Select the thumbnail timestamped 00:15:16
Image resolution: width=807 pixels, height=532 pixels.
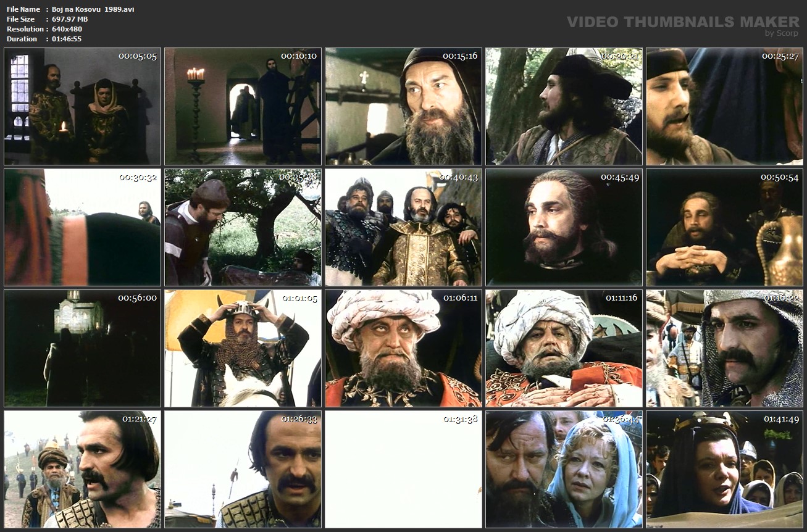click(403, 106)
